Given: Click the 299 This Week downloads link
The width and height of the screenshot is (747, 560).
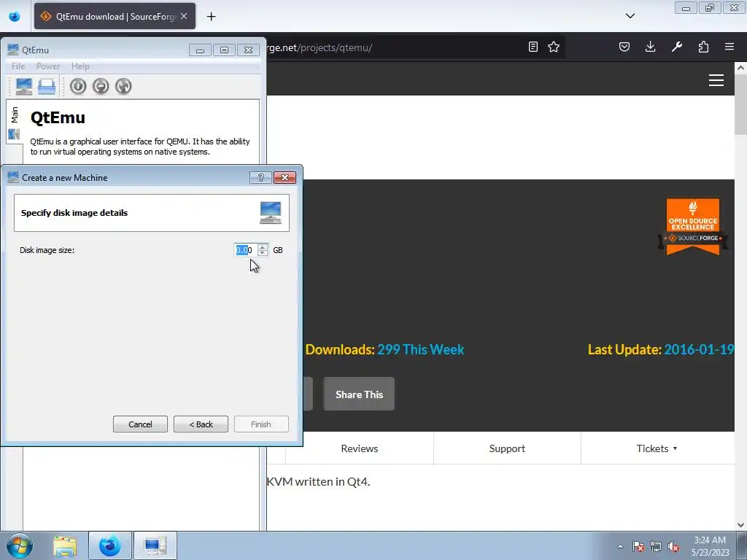Looking at the screenshot, I should pos(421,349).
